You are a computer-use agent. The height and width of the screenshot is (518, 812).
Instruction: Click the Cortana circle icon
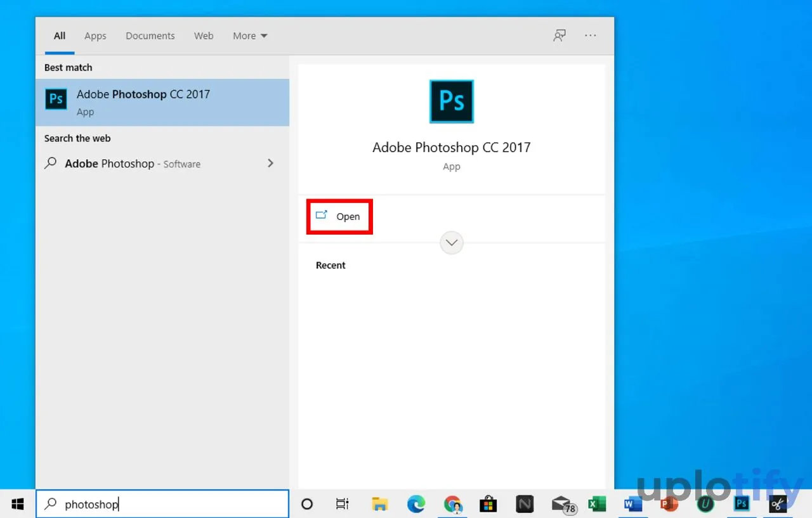click(307, 504)
